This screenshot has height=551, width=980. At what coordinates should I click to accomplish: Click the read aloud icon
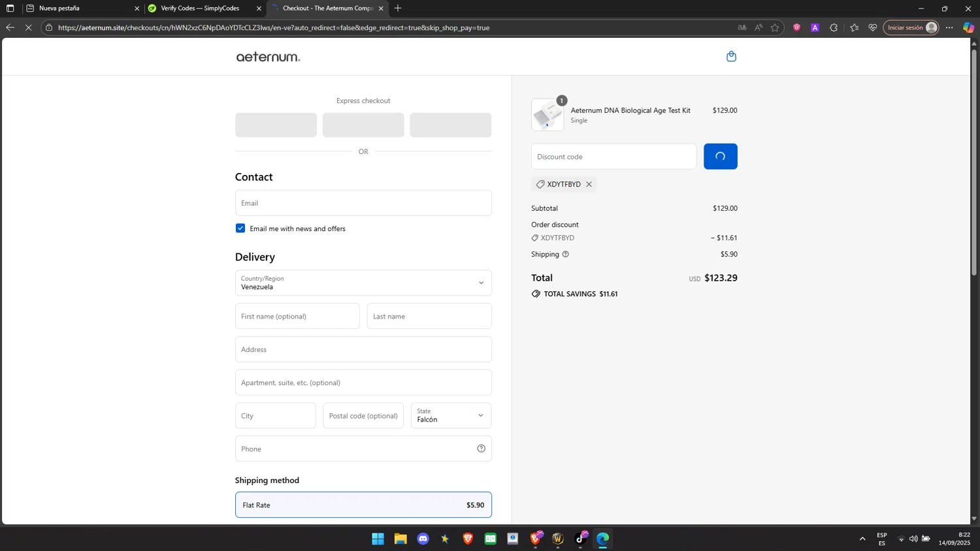tap(759, 27)
